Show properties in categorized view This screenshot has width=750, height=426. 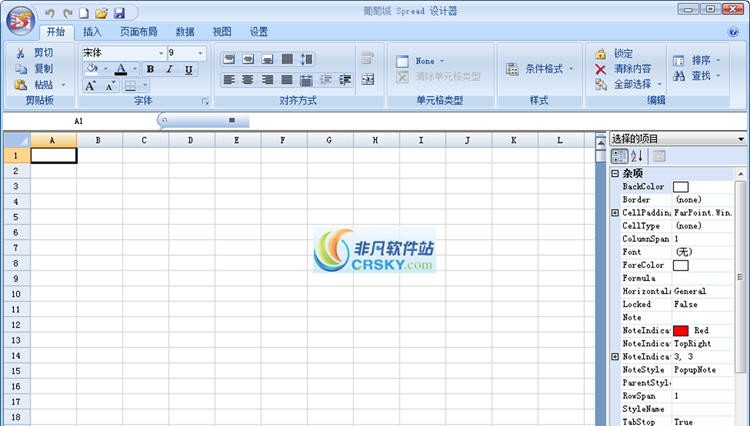point(619,156)
